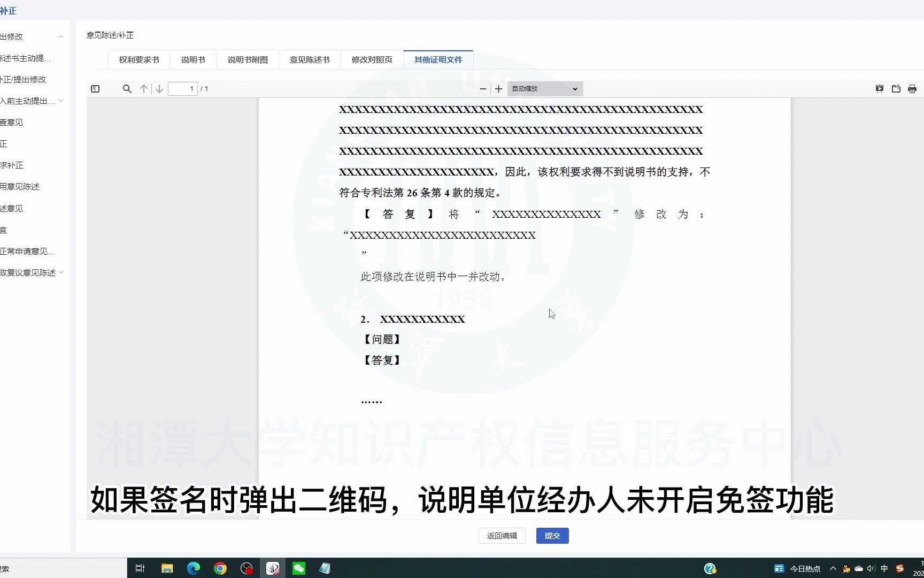Go to previous page arrow
This screenshot has width=924, height=578.
point(144,89)
